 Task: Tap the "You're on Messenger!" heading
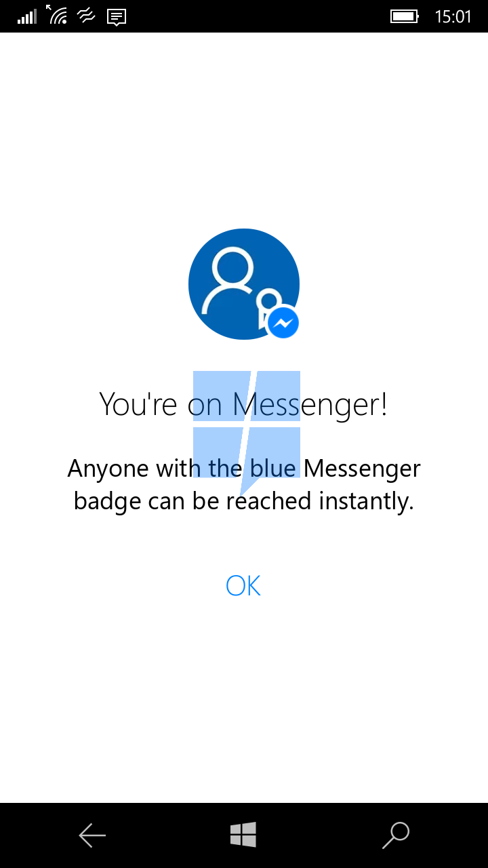243,405
